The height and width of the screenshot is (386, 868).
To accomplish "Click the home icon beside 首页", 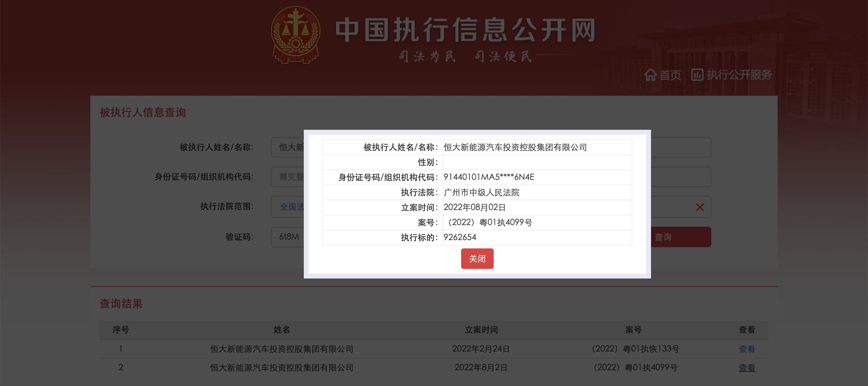I will point(650,75).
